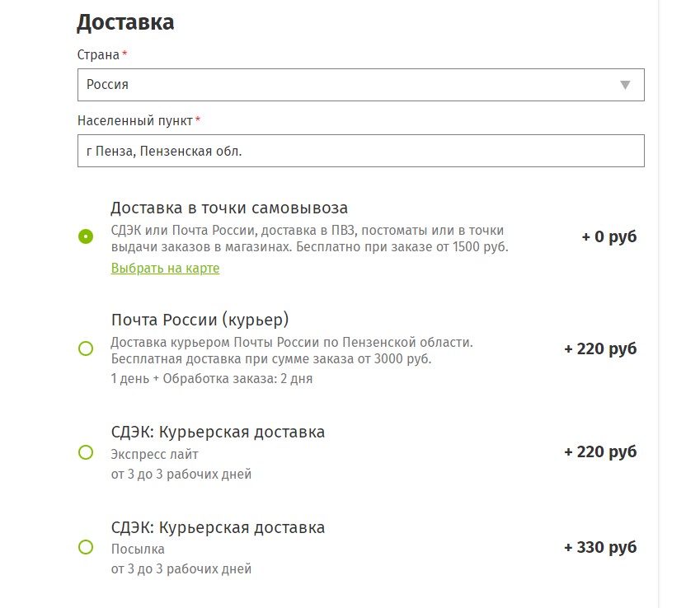Viewport: 700px width, 608px height.
Task: Click the Населенный пункт field label
Action: pos(135,120)
